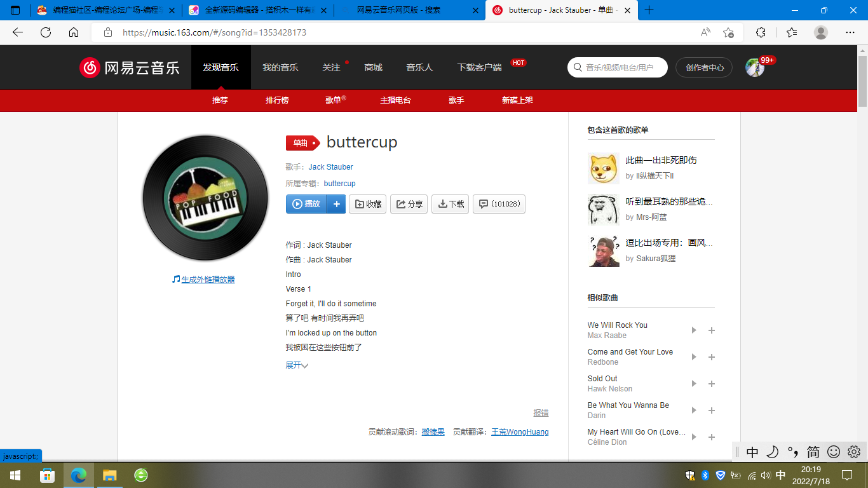Toggle punctuation mode in IME bar
This screenshot has width=868, height=488.
coord(792,452)
